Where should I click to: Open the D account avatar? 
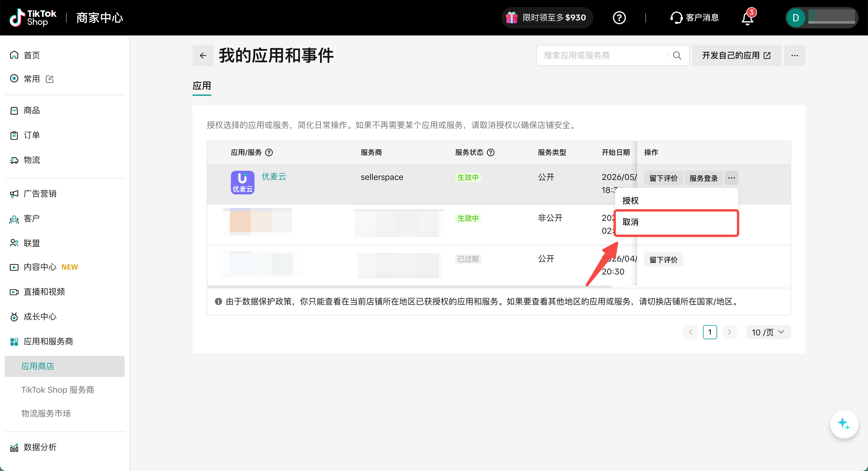pos(796,18)
